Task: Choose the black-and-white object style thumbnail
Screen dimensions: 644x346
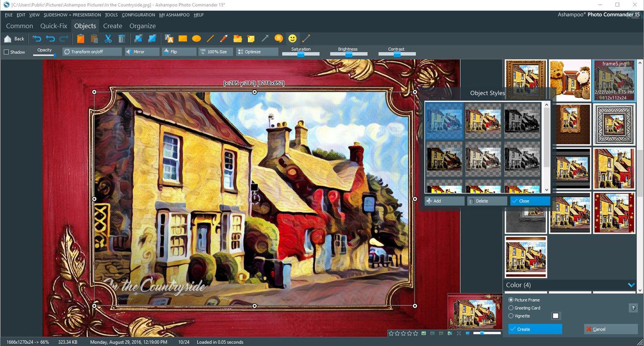Action: tap(522, 121)
